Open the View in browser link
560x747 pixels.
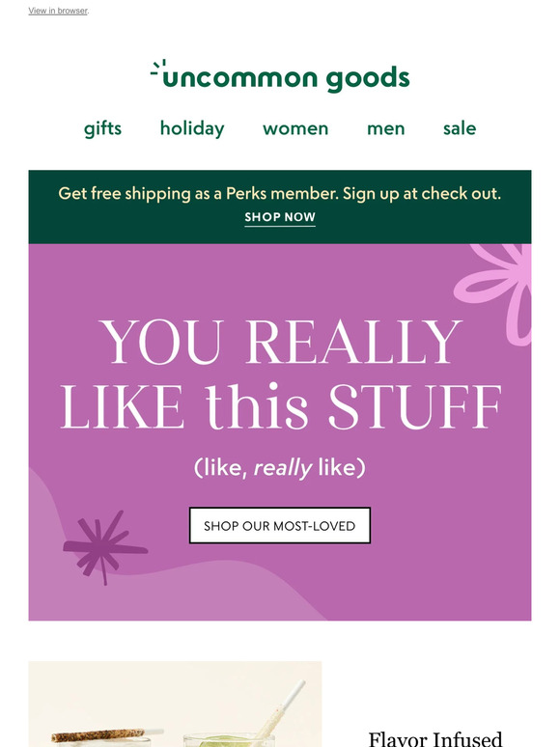58,11
